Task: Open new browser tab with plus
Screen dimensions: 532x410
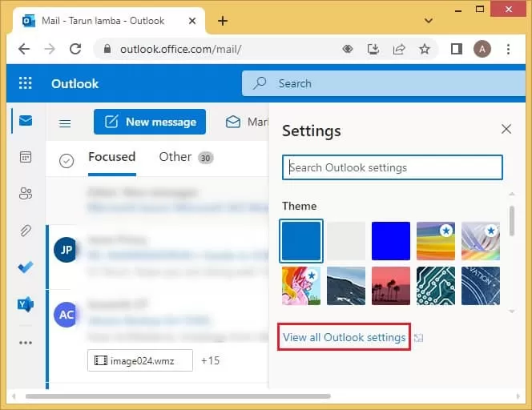Action: click(x=223, y=21)
